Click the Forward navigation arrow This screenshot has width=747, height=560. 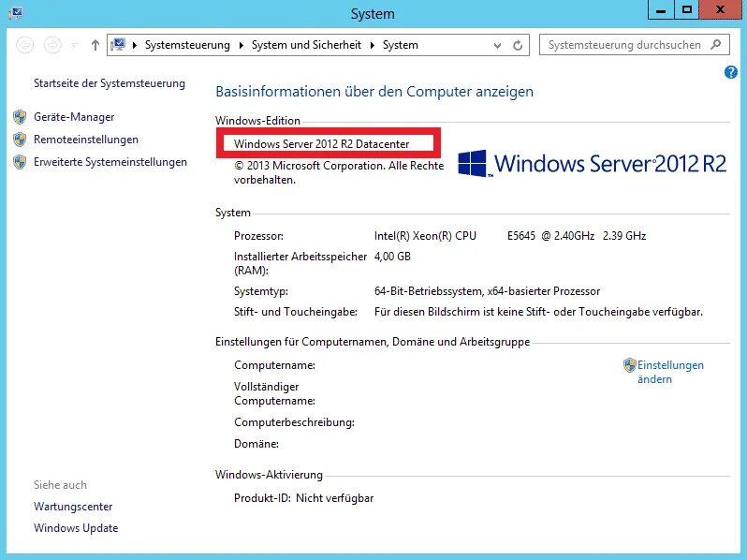tap(52, 45)
